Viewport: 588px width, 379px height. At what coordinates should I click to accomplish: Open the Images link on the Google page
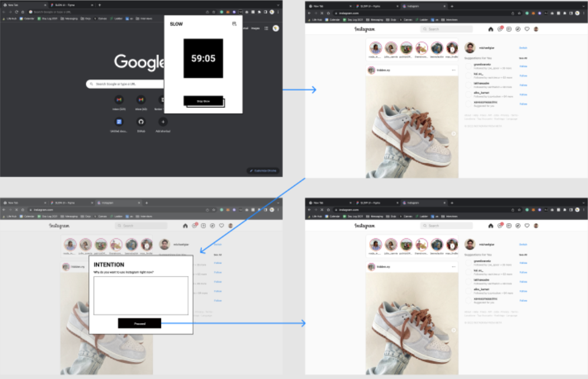coord(255,28)
